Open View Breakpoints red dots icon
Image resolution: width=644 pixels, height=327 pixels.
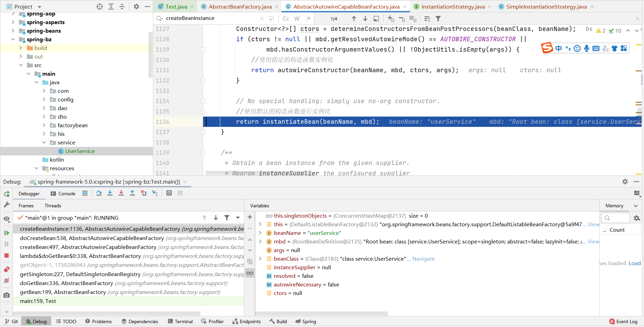(x=7, y=269)
